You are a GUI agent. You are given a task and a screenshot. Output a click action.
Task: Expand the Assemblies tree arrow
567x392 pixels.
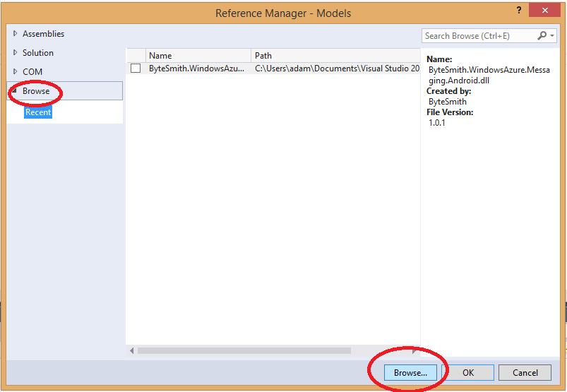[16, 34]
